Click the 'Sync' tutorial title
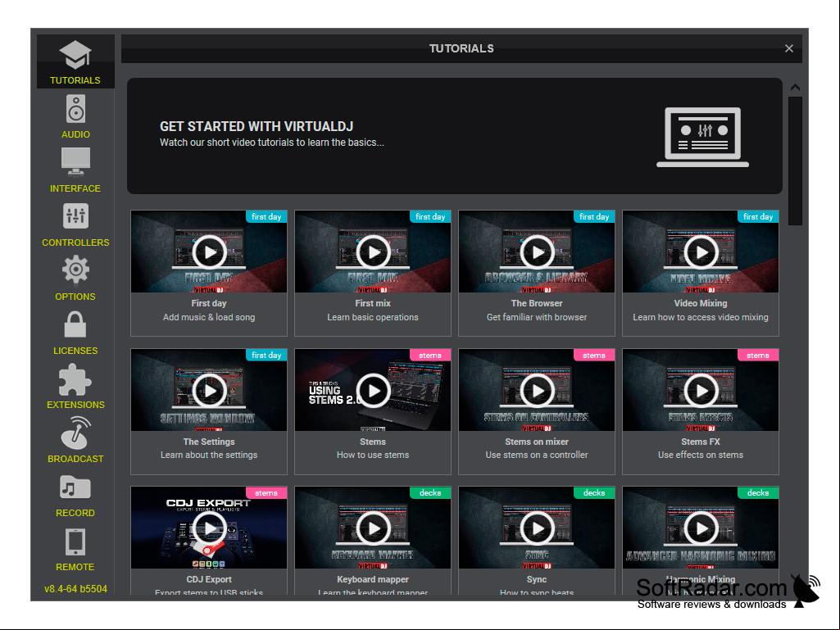The image size is (840, 630). [537, 580]
